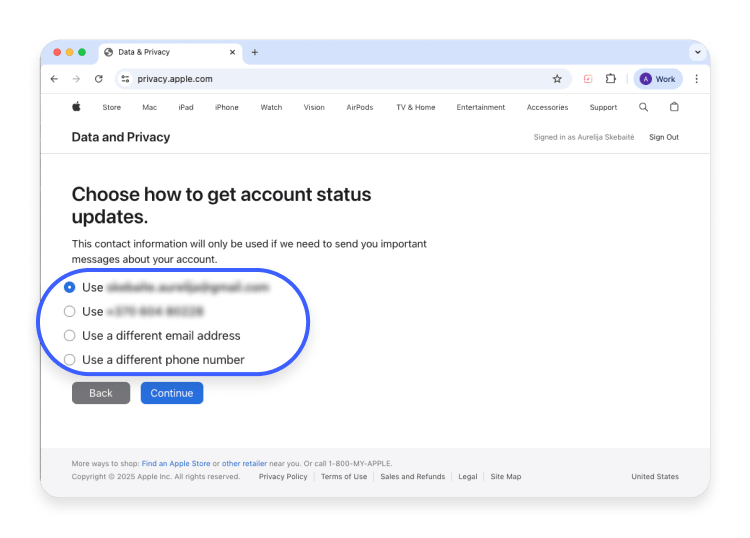Click the red extension icon in toolbar
The width and height of the screenshot is (750, 538).
point(588,79)
